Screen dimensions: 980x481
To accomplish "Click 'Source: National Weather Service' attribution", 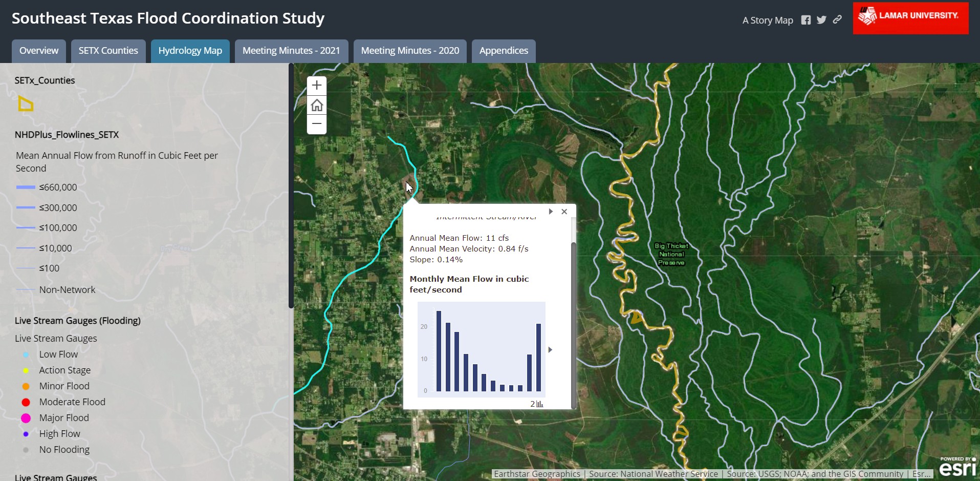I will pos(654,474).
